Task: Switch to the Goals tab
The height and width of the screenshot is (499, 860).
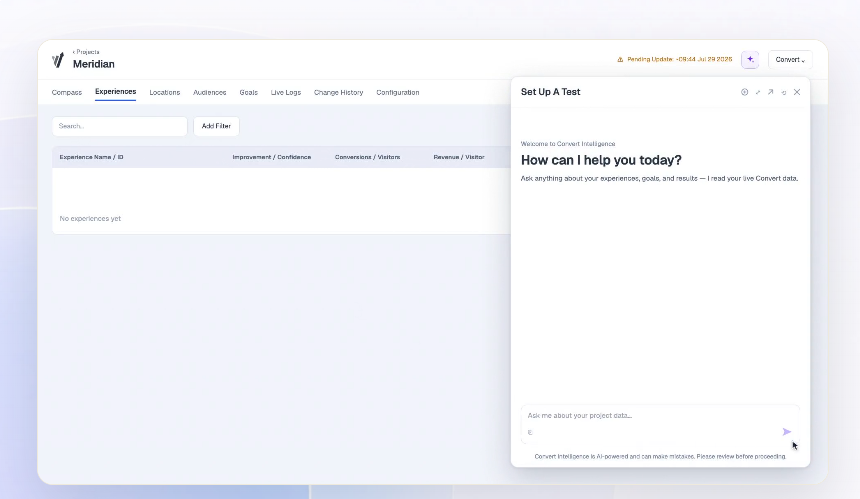Action: tap(248, 93)
